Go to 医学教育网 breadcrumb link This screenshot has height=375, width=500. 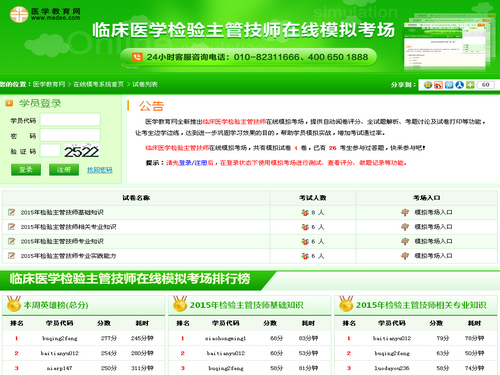coord(49,84)
